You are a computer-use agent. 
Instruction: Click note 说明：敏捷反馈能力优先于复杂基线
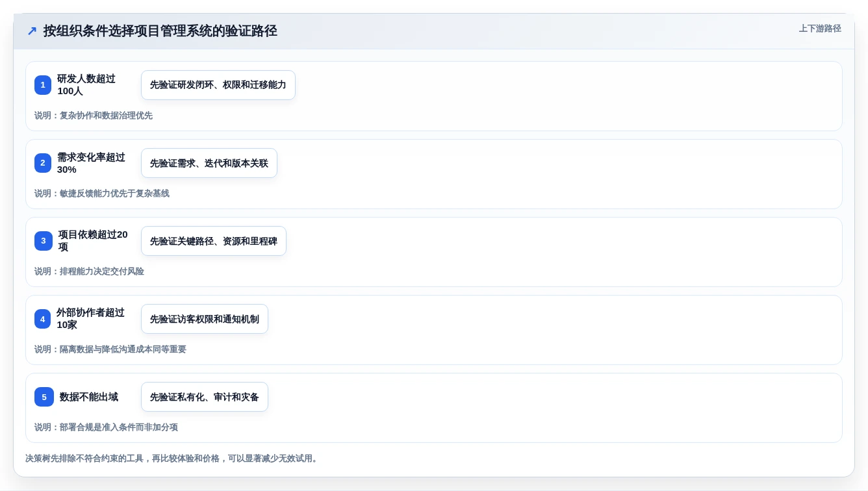click(102, 194)
